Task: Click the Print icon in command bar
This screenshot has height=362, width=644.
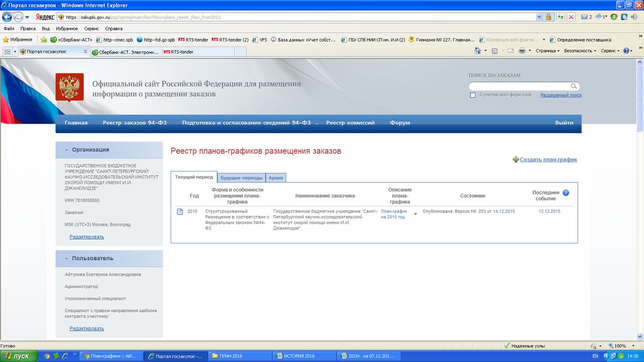Action: coord(522,51)
